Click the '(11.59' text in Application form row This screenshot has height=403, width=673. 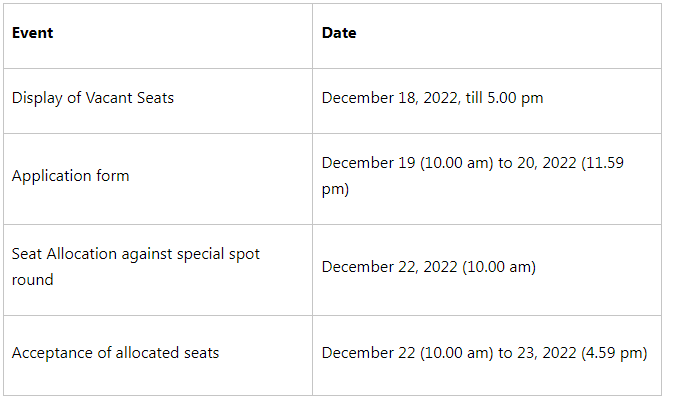602,163
